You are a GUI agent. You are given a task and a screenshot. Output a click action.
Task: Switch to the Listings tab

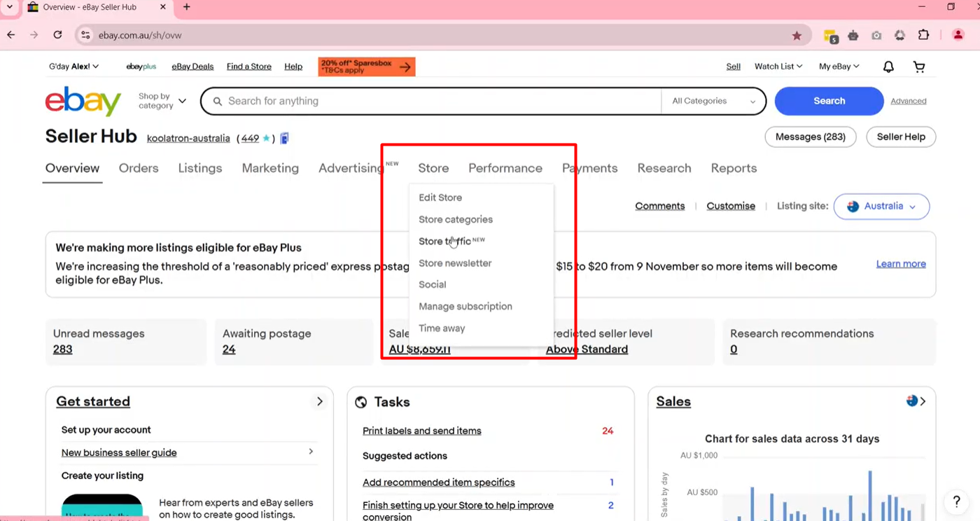[x=200, y=168]
